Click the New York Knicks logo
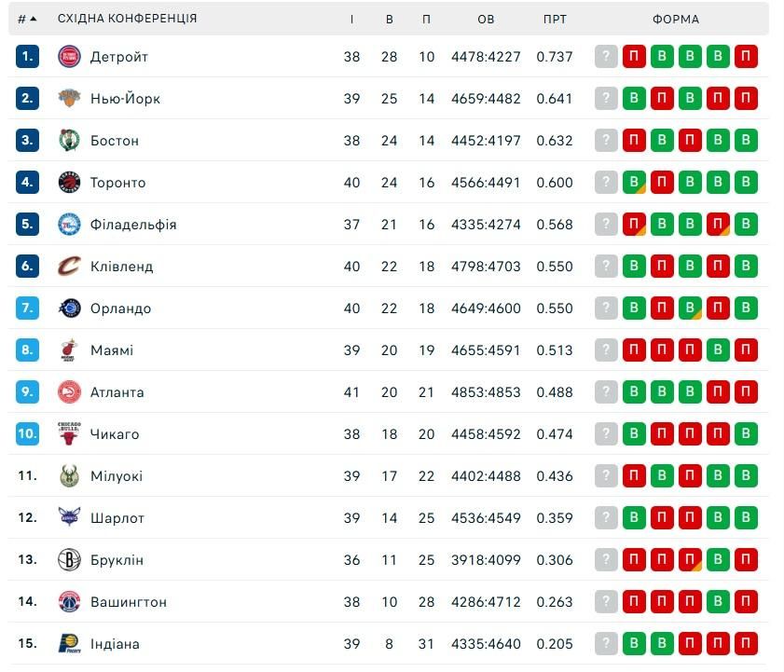Screen dimensions: 784x672 tap(70, 99)
